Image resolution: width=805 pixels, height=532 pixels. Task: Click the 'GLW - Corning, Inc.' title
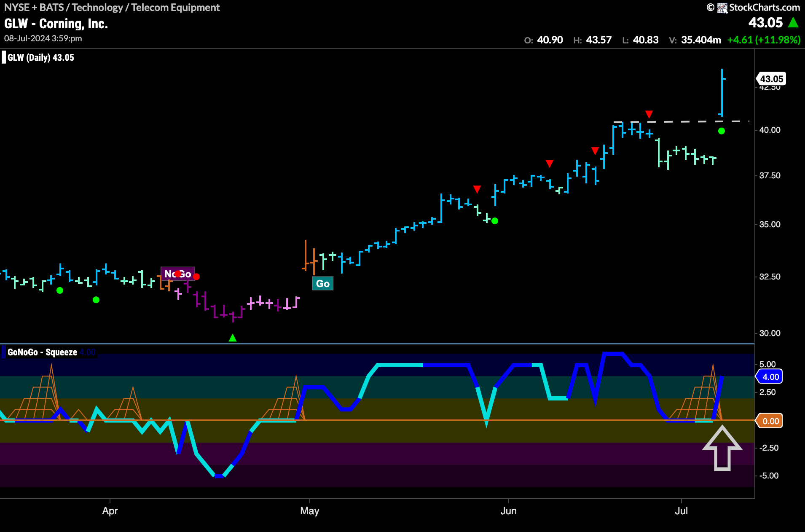tap(56, 24)
